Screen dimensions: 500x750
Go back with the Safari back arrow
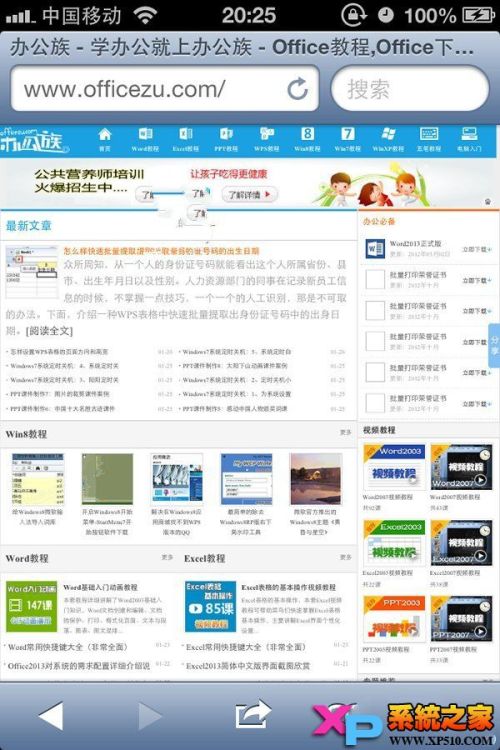(51, 716)
